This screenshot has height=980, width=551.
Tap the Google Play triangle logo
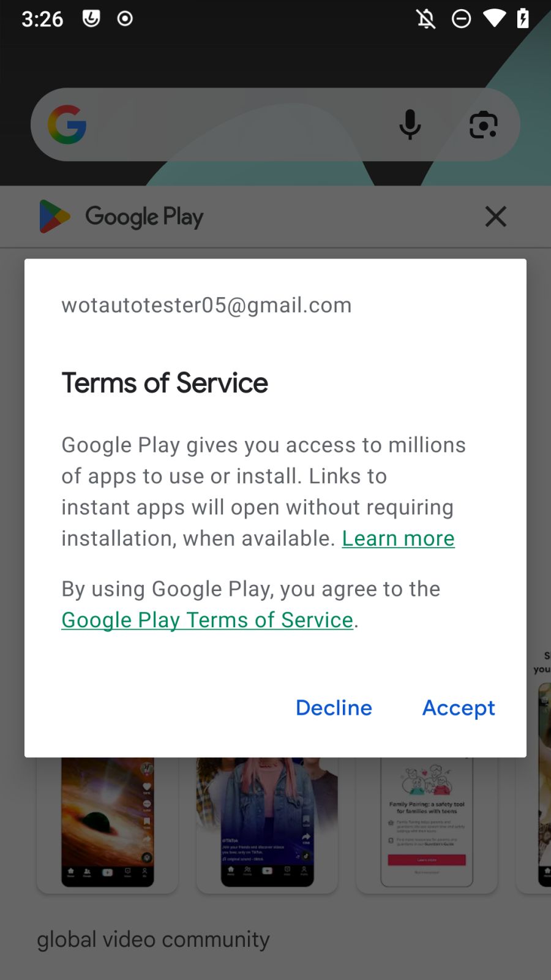pyautogui.click(x=54, y=216)
